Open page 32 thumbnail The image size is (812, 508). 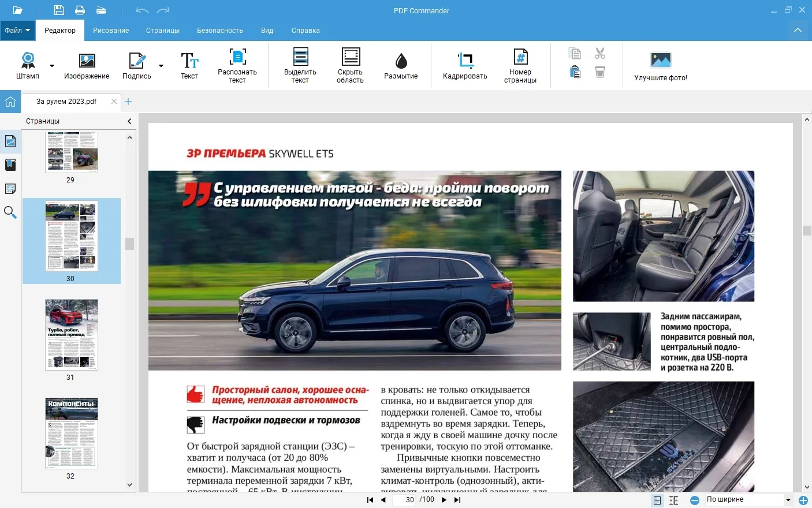click(x=72, y=434)
